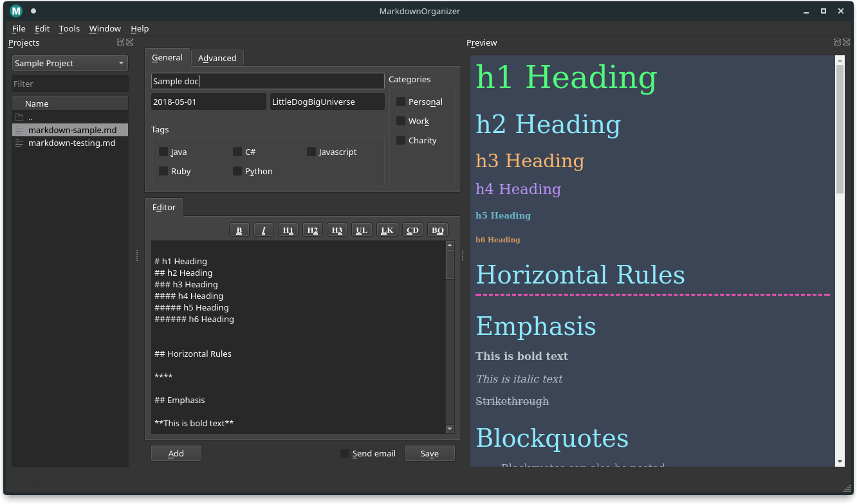Add a blockquote using the BQ icon
Viewport: 857px width, 504px height.
tap(437, 230)
